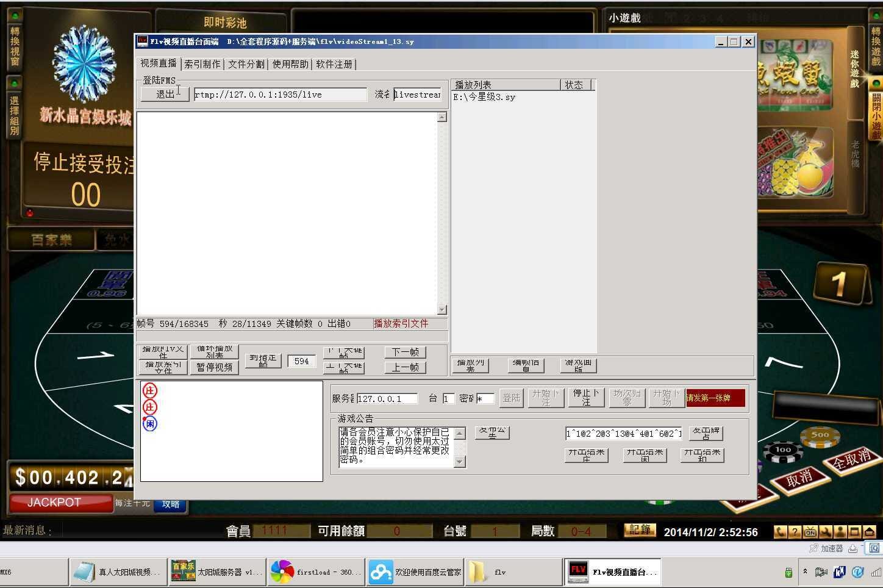Click the browser download icon beside 加速器
Image resolution: width=883 pixels, height=588 pixels.
[x=853, y=548]
